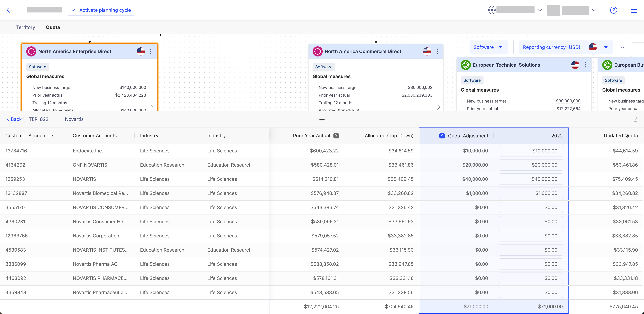Screen dimensions: 644x314
Task: Open kebab menu on North America Commercial Direct
Action: [x=437, y=51]
